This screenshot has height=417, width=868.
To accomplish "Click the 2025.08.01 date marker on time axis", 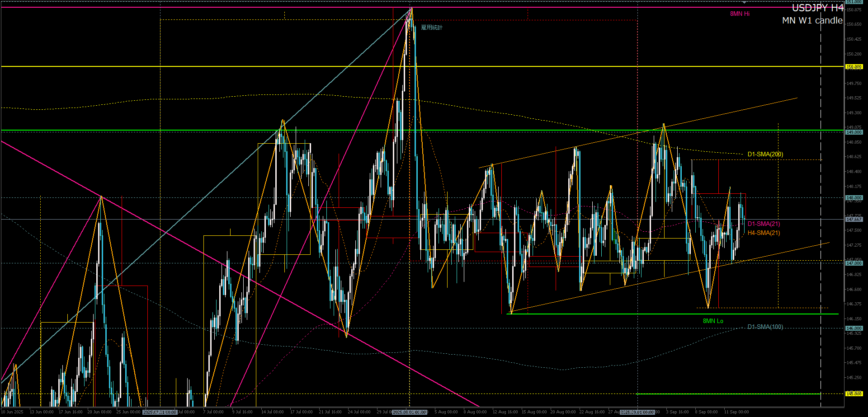I will 410,412.
